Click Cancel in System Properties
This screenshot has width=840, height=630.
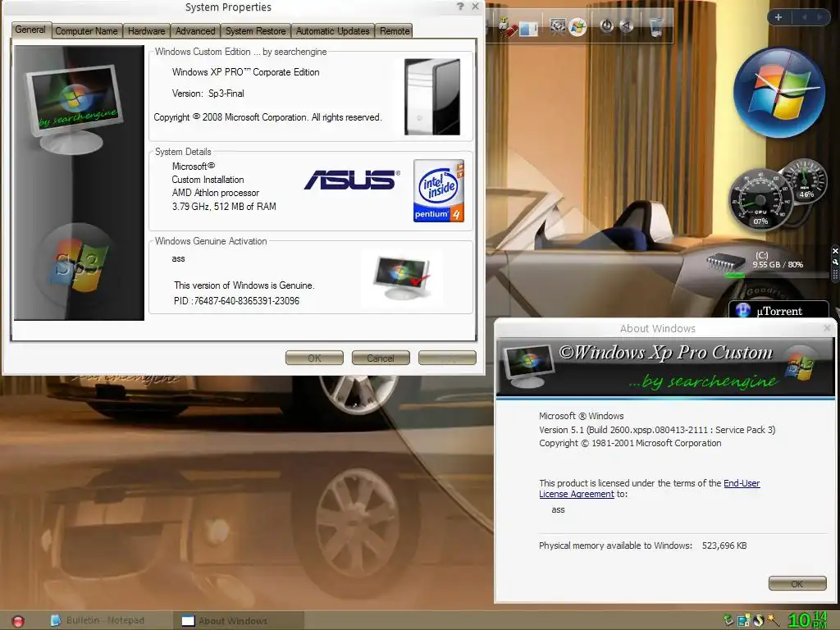[381, 358]
